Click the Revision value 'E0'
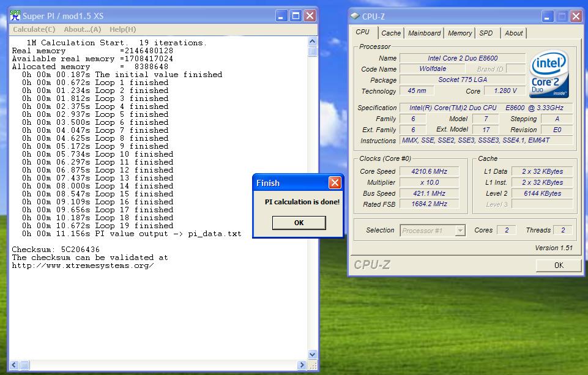 [x=557, y=130]
